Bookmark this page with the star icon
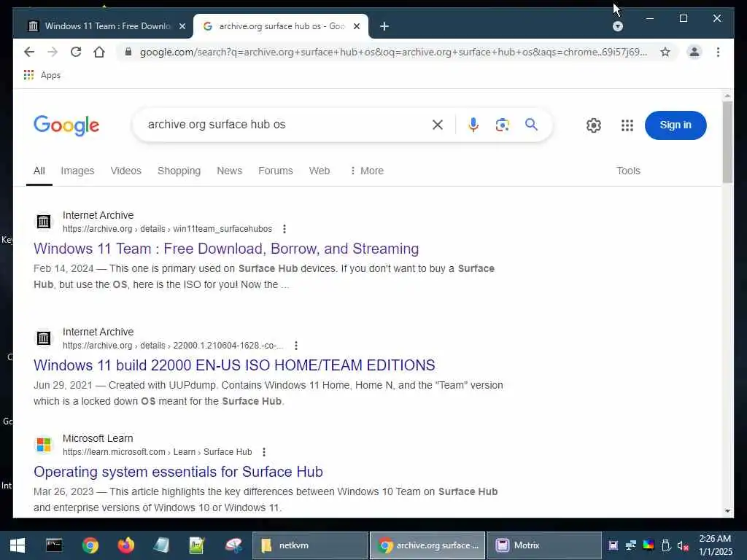Screen dimensions: 747x560 [665, 52]
